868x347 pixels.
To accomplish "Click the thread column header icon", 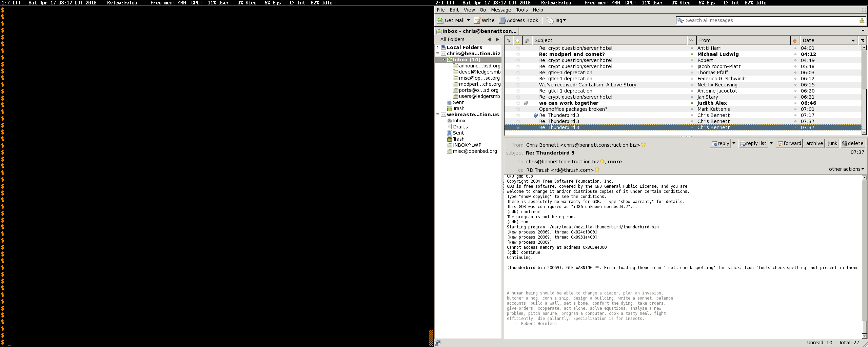I will coord(509,41).
